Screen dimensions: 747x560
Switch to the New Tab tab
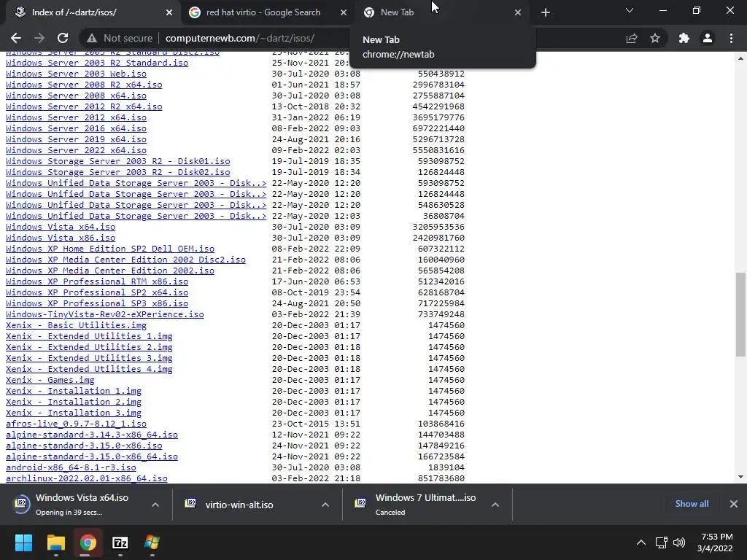coord(442,12)
